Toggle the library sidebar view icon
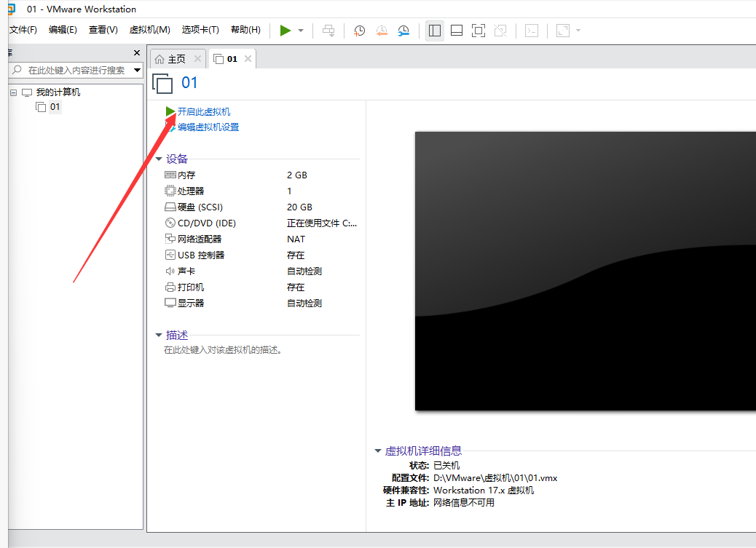This screenshot has height=548, width=756. (x=435, y=31)
